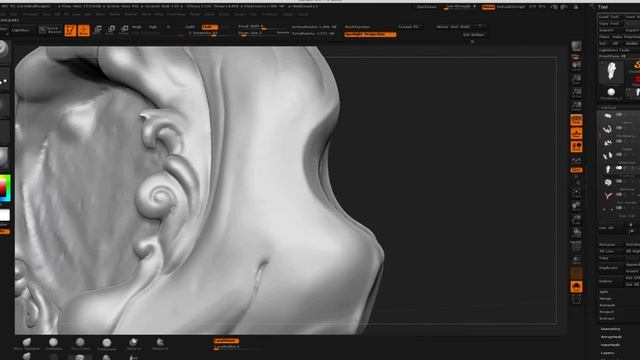This screenshot has width=640, height=360.
Task: Toggle Solo mode
Action: [x=576, y=287]
